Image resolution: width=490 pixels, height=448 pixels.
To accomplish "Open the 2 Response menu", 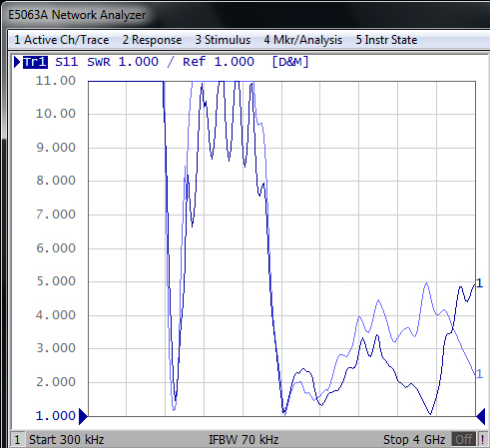I will click(x=152, y=40).
